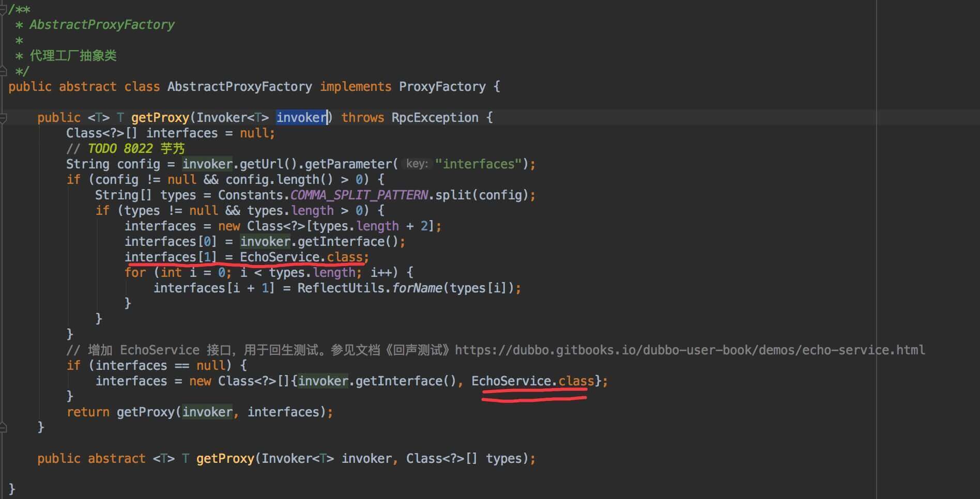Click the forName method call on ReflectUtils
This screenshot has height=499, width=980.
click(x=417, y=288)
